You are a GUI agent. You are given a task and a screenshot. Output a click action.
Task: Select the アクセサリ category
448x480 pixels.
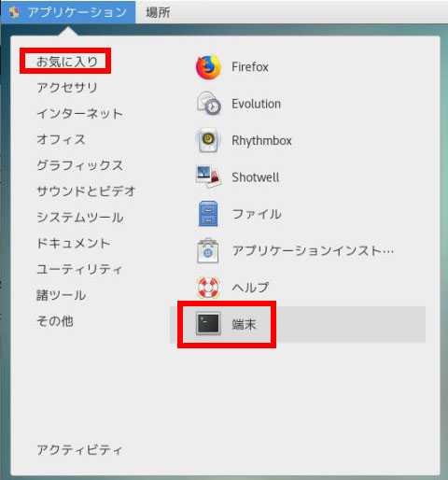(67, 88)
